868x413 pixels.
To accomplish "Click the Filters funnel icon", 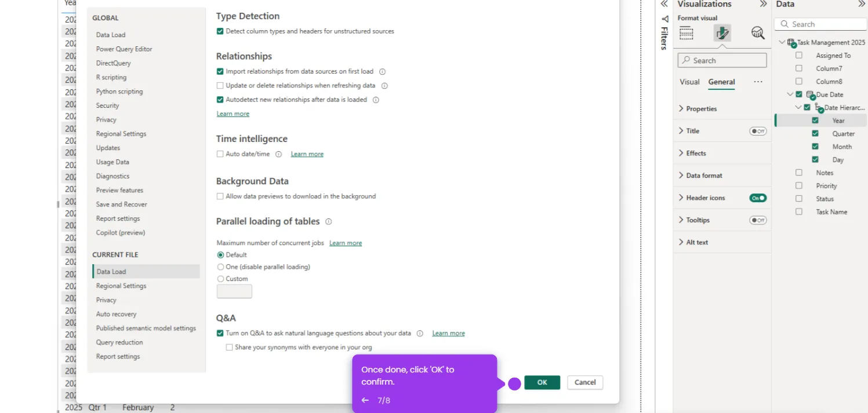I will (664, 19).
